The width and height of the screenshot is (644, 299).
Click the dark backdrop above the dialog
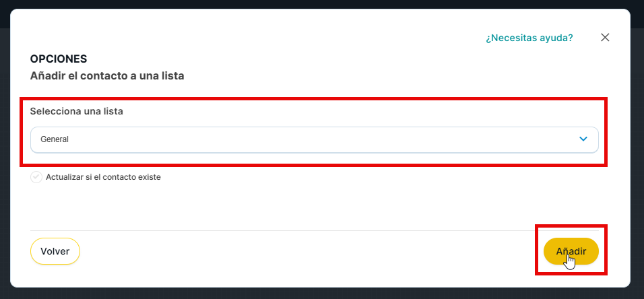click(322, 3)
